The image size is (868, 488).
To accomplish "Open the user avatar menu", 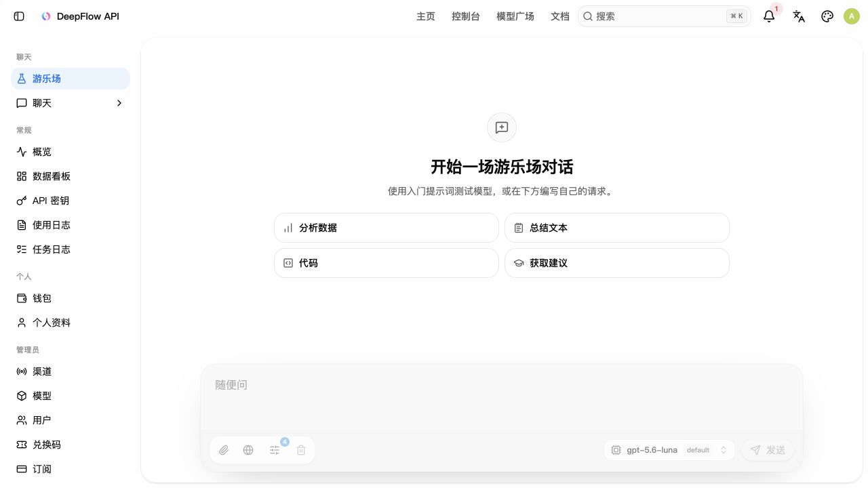I will [852, 16].
